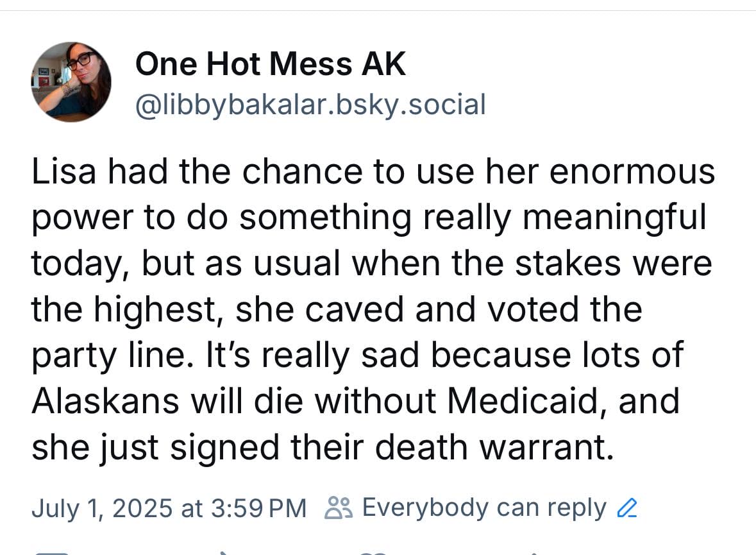Click the July 1, 2025 timestamp
The image size is (756, 555).
pos(169,509)
